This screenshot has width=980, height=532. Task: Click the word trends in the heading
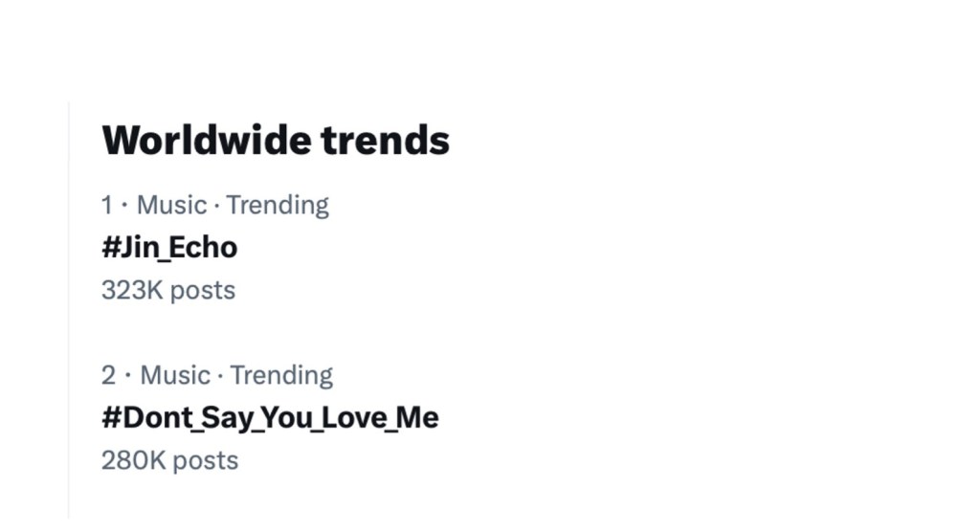point(385,140)
